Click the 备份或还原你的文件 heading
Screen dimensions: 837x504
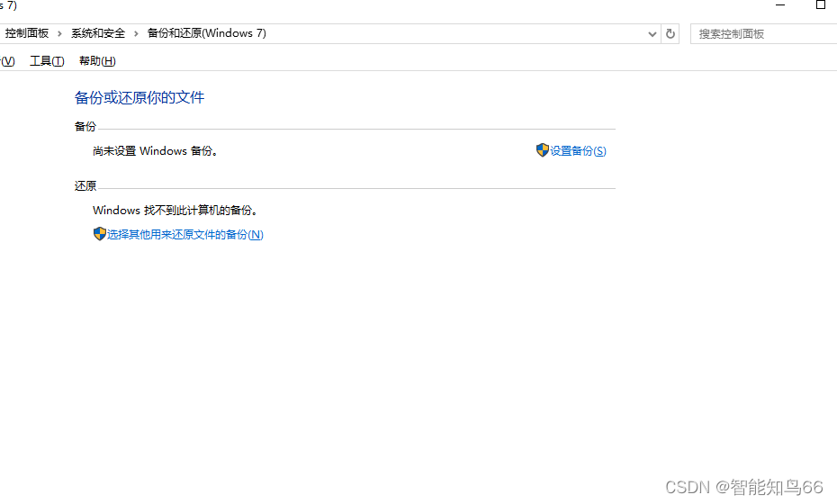coord(139,97)
